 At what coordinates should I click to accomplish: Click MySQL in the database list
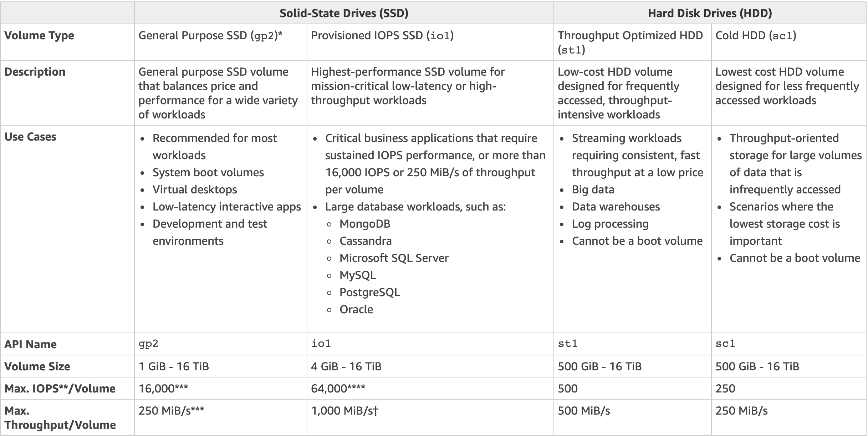[358, 275]
